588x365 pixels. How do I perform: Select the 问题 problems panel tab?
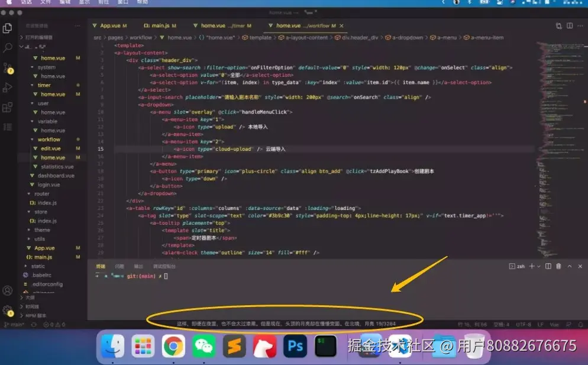point(119,266)
